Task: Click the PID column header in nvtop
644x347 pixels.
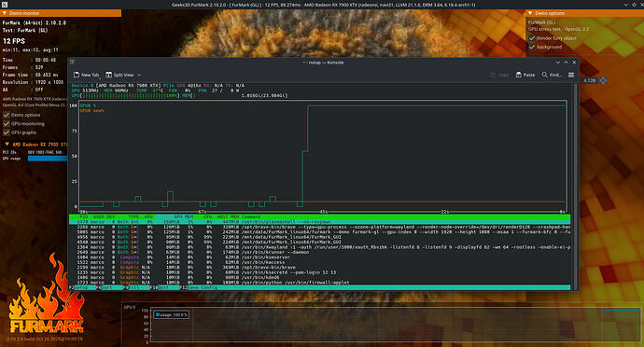Action: (84, 216)
